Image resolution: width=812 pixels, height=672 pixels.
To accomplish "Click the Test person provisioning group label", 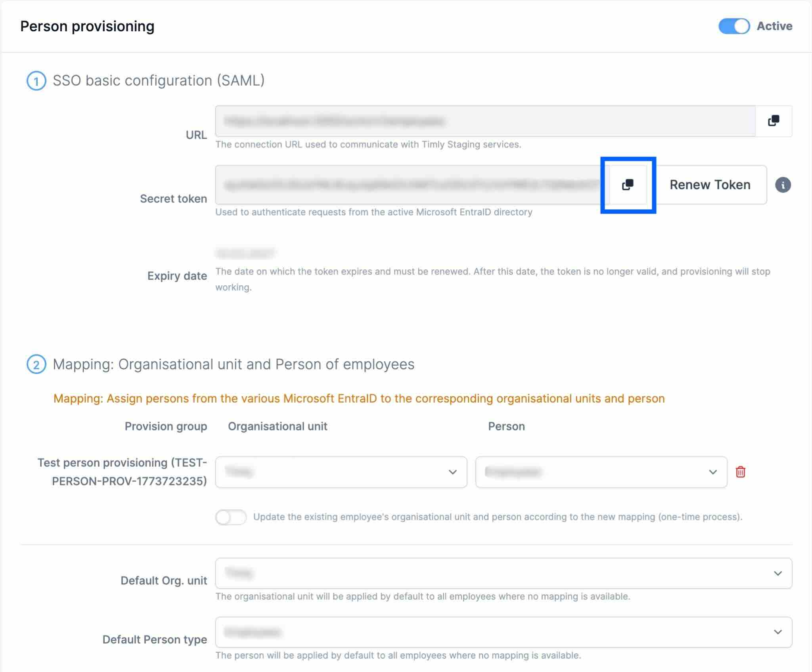I will pyautogui.click(x=123, y=472).
